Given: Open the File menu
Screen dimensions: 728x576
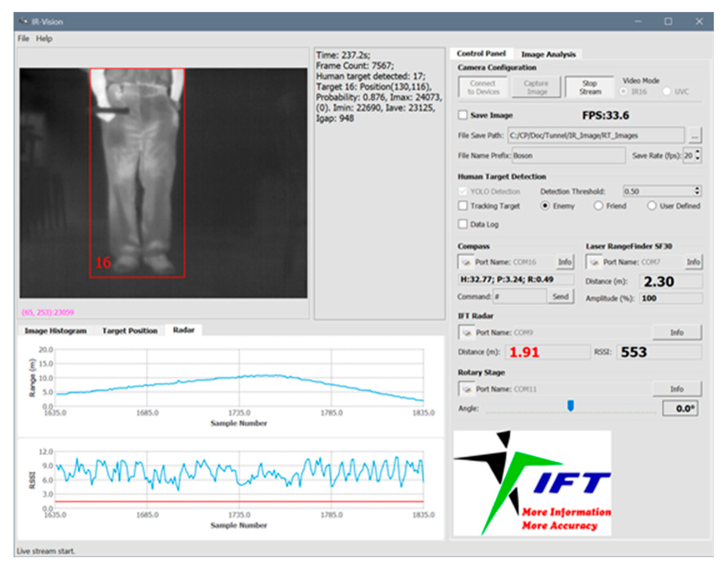Looking at the screenshot, I should tap(23, 39).
